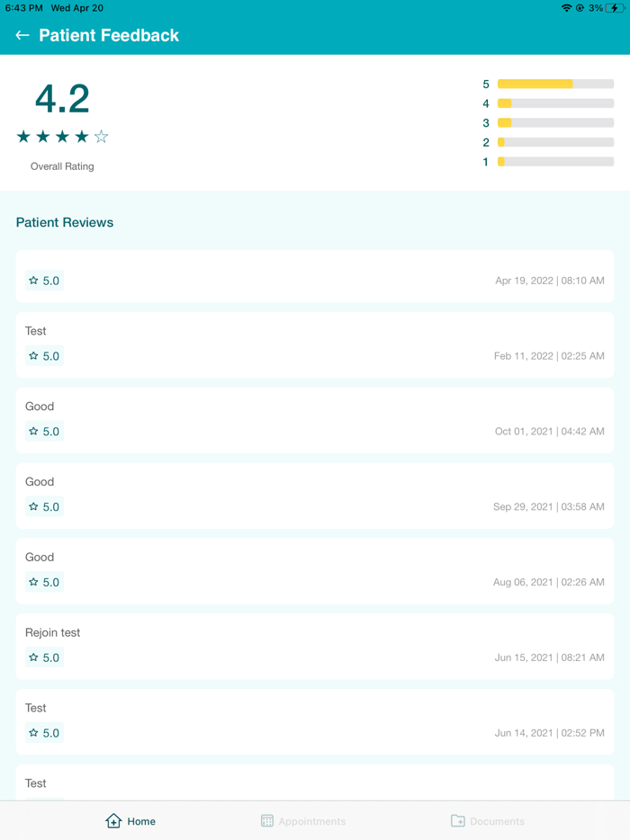630x840 pixels.
Task: Open the 'Rejoin test' review entry
Action: point(315,644)
